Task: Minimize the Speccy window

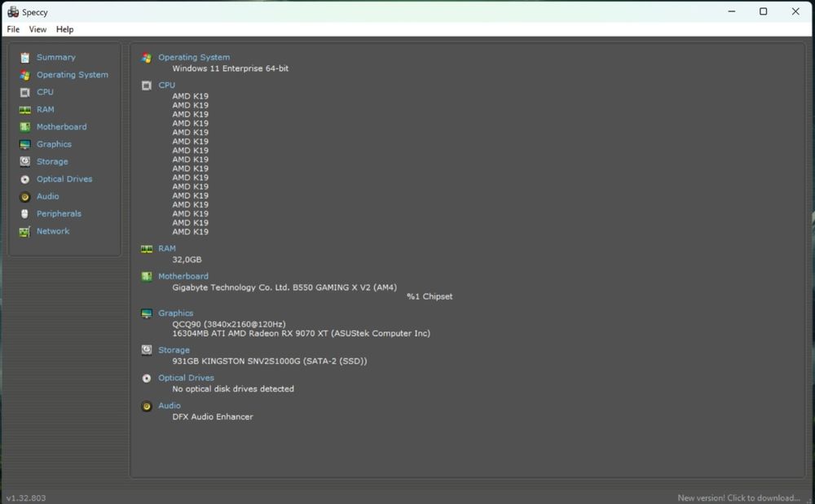Action: click(732, 11)
